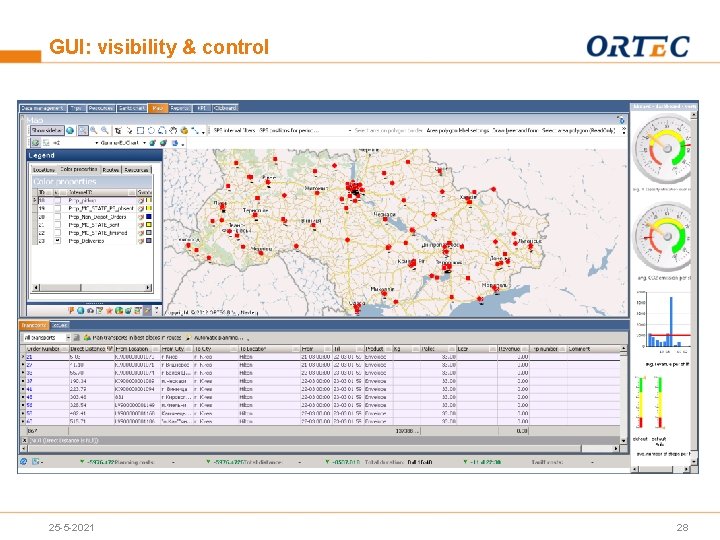Select the circle selection tool
Viewport: 720px width, 540px height.
coord(151,130)
